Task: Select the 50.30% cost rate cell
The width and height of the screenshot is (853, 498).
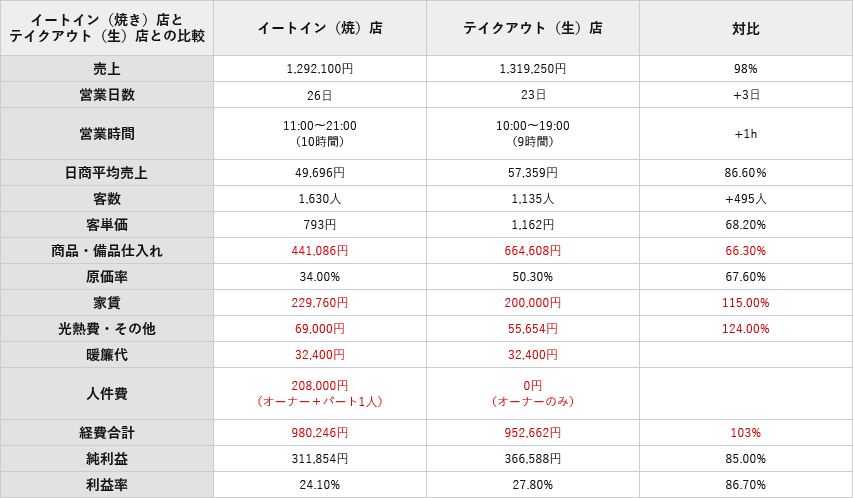Action: point(533,277)
